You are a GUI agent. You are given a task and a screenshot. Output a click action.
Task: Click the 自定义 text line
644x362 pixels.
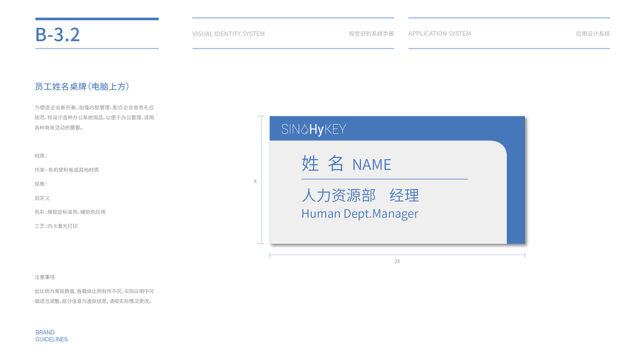click(x=42, y=198)
